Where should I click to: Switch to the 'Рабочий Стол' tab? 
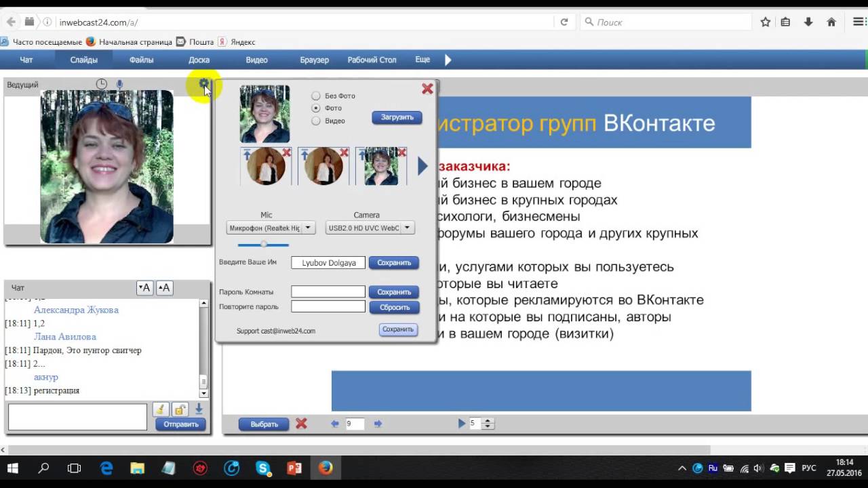point(372,60)
